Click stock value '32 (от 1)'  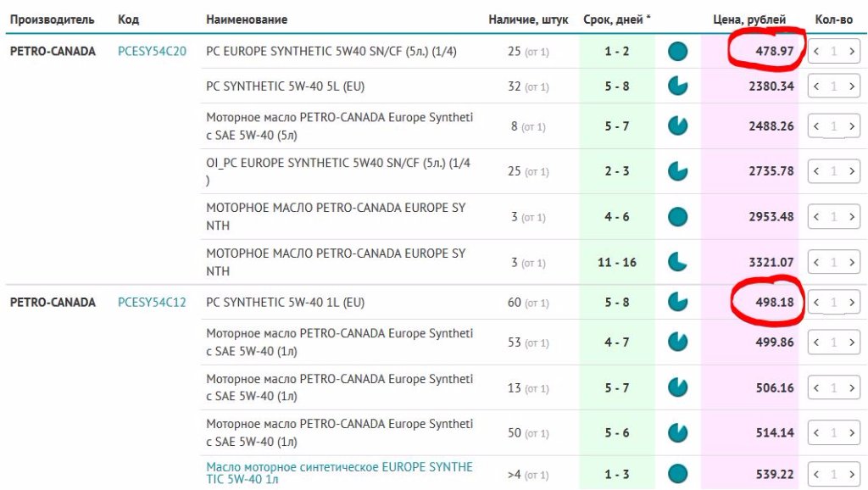(528, 86)
